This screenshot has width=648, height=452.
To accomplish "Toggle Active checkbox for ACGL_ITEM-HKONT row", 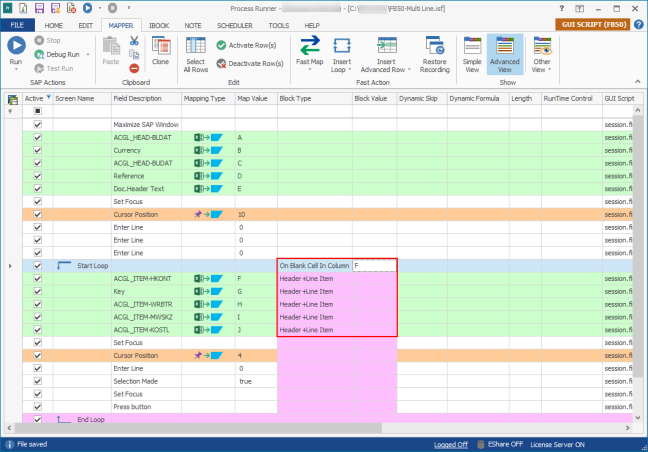I will pos(38,278).
